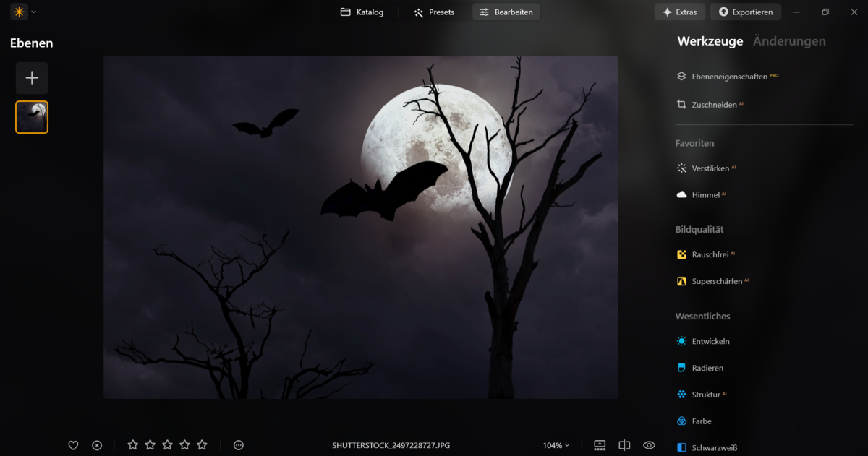Screen dimensions: 868x456
Task: Open the three-dot more options menu
Action: pos(239,445)
